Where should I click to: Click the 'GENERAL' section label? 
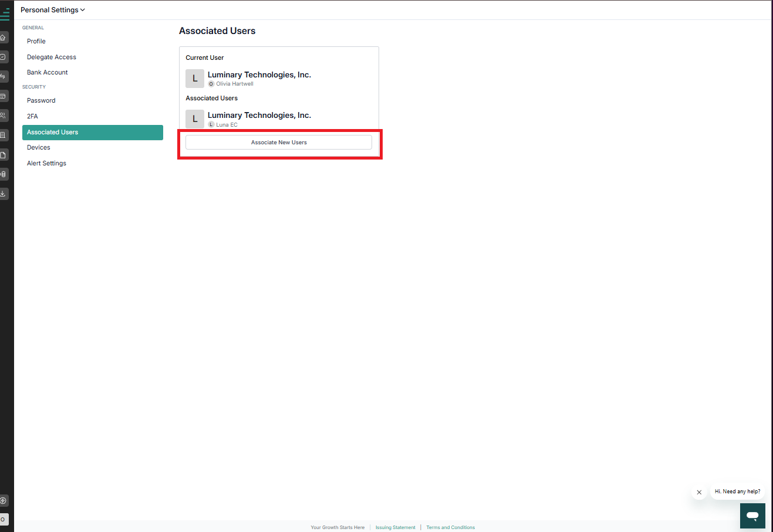[33, 28]
